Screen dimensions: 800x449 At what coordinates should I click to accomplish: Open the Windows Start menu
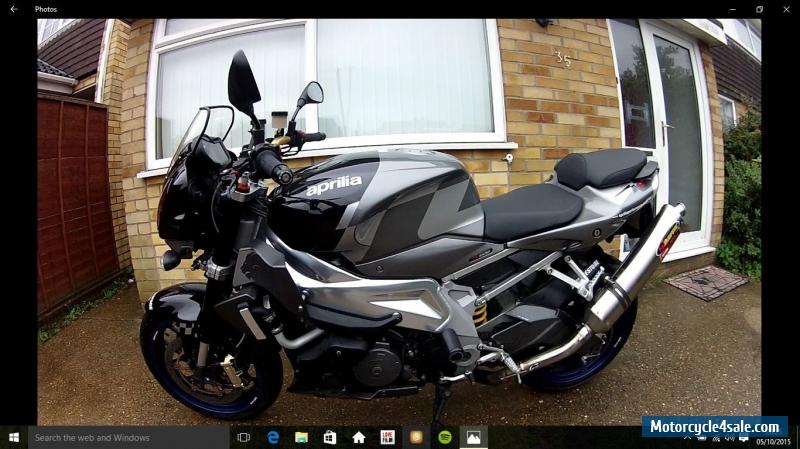click(14, 437)
